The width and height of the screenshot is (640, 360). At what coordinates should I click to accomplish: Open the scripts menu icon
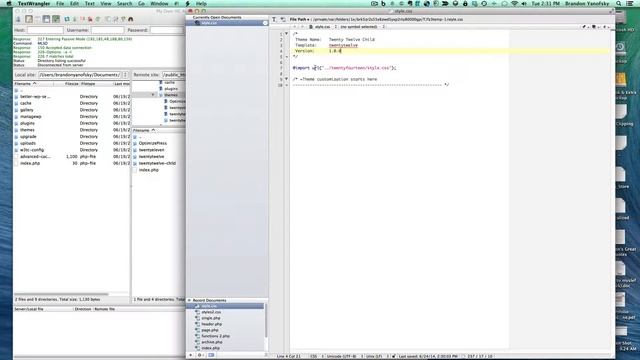[188, 4]
